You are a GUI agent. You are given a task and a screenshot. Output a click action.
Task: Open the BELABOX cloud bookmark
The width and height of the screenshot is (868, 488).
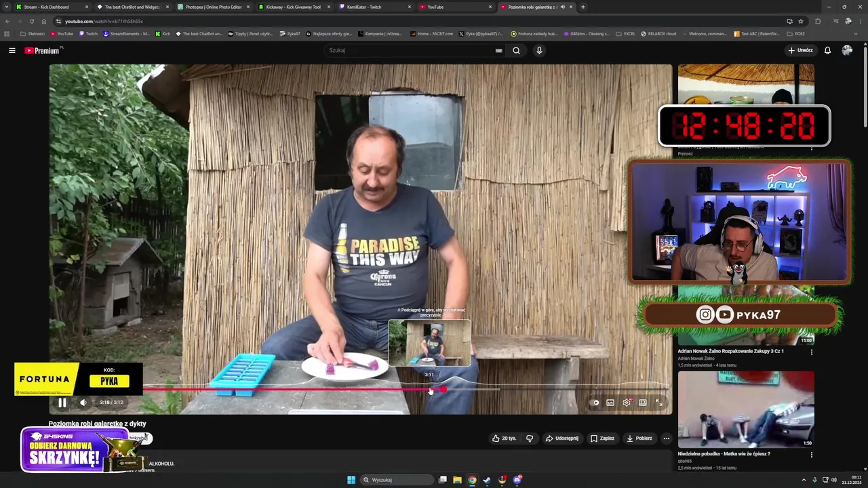pos(659,33)
